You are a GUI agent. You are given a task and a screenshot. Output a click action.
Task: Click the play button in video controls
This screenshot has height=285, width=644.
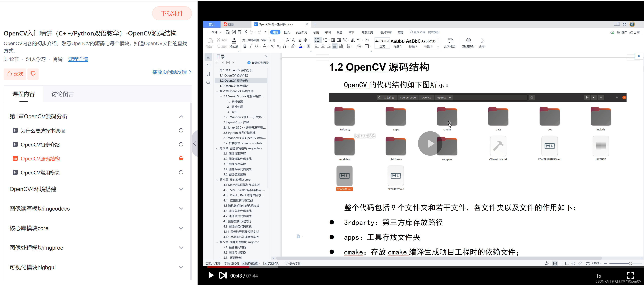click(x=211, y=276)
